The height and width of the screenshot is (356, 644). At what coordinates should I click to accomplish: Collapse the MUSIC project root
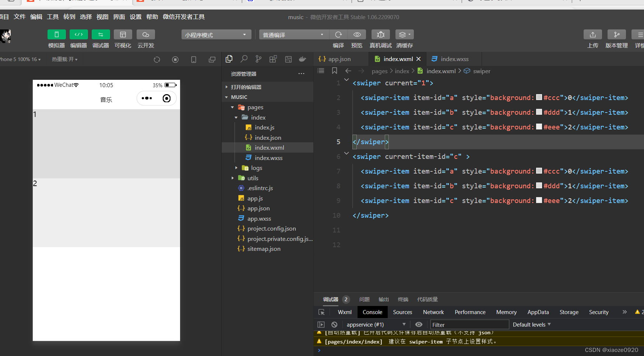pos(268,97)
